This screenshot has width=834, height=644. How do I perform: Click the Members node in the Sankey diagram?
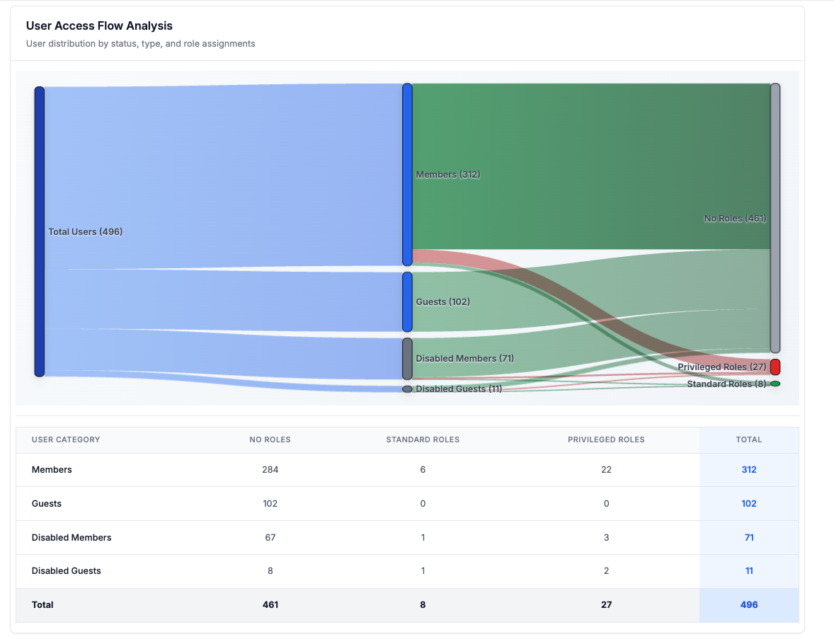408,174
